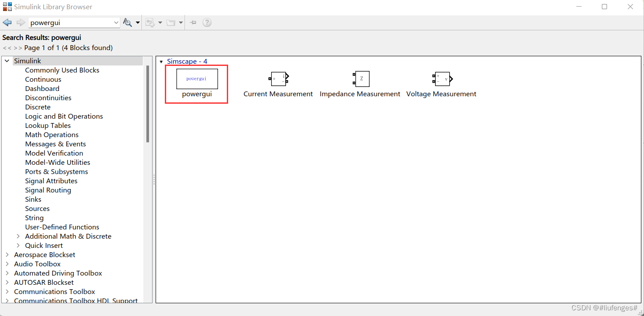Image resolution: width=644 pixels, height=316 pixels.
Task: Collapse the Simscape - 4 results group
Action: point(161,62)
